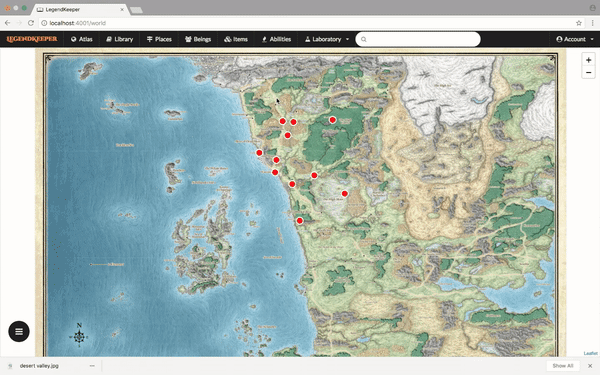This screenshot has width=600, height=375.
Task: Close the downloads bar
Action: 590,366
